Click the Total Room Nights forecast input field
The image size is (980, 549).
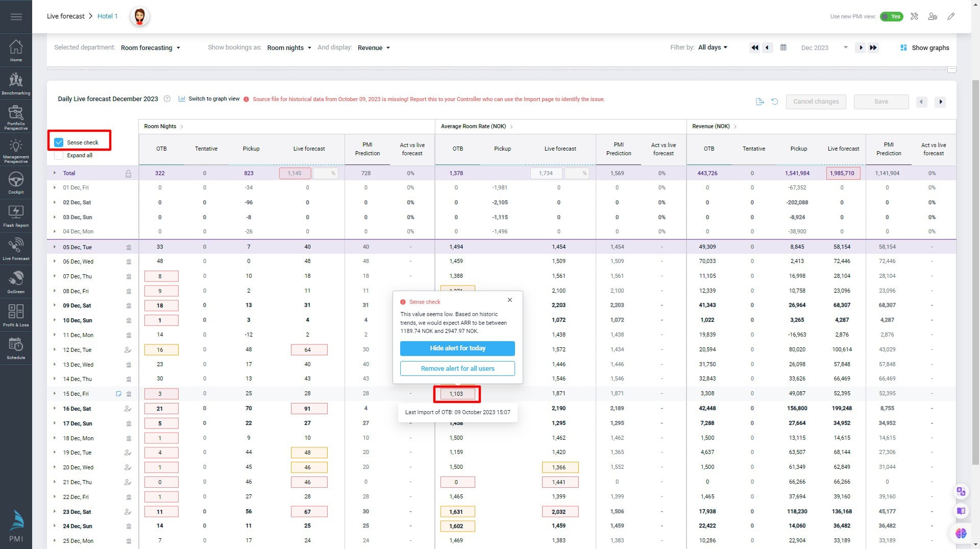pyautogui.click(x=295, y=173)
